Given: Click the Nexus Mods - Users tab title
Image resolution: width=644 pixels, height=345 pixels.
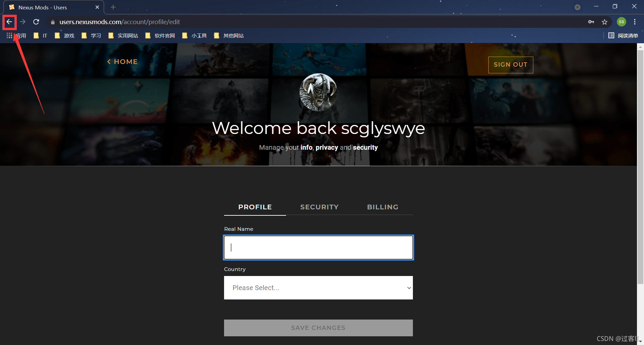Looking at the screenshot, I should (43, 7).
